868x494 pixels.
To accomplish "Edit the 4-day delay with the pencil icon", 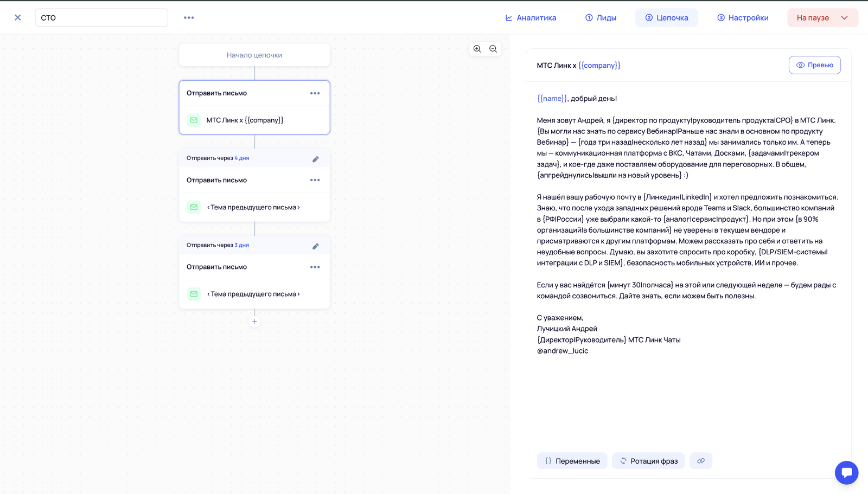I will pyautogui.click(x=316, y=159).
